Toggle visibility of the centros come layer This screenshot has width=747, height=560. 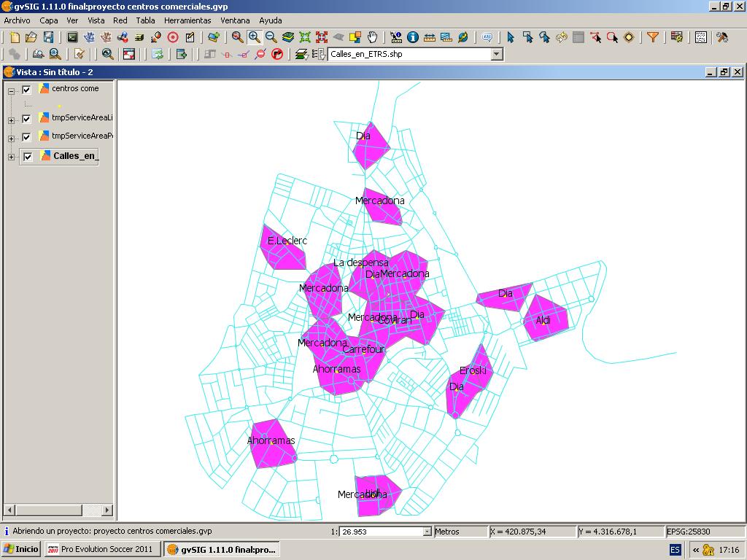pos(27,90)
